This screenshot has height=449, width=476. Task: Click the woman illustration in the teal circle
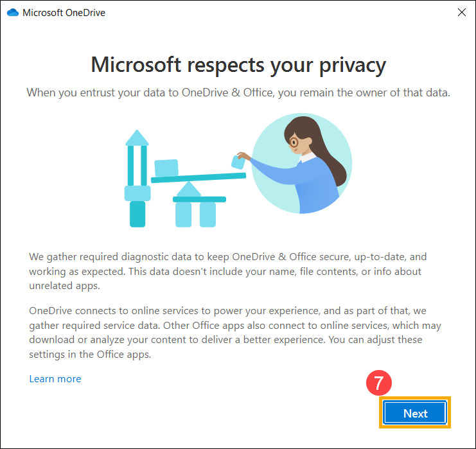[302, 163]
